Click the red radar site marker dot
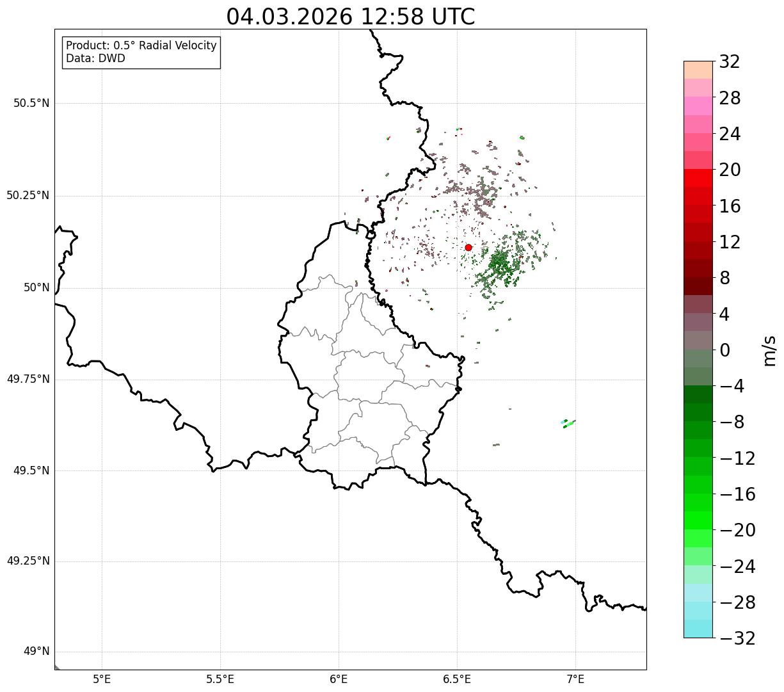The image size is (784, 692). coord(468,248)
